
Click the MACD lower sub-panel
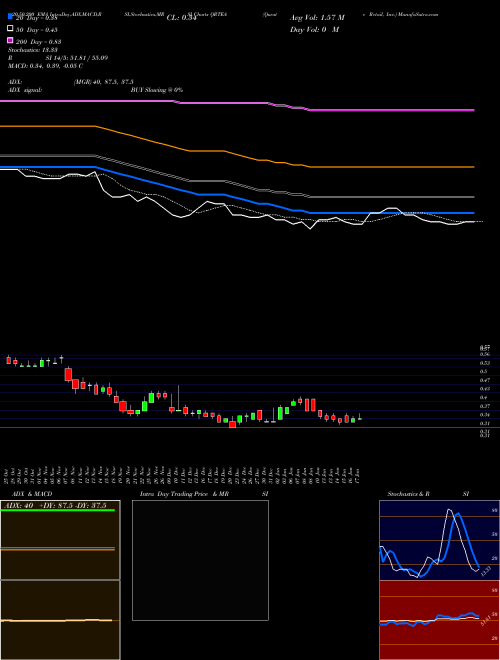click(60, 620)
